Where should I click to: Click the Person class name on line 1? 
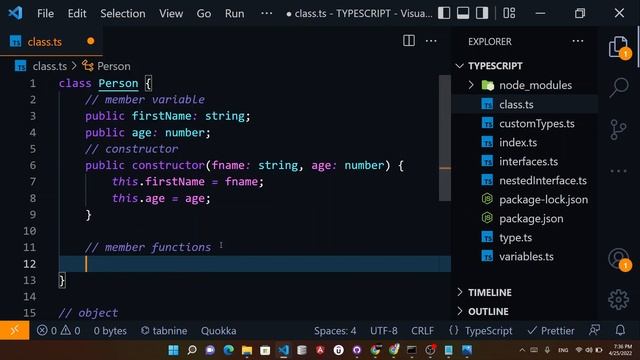point(118,83)
